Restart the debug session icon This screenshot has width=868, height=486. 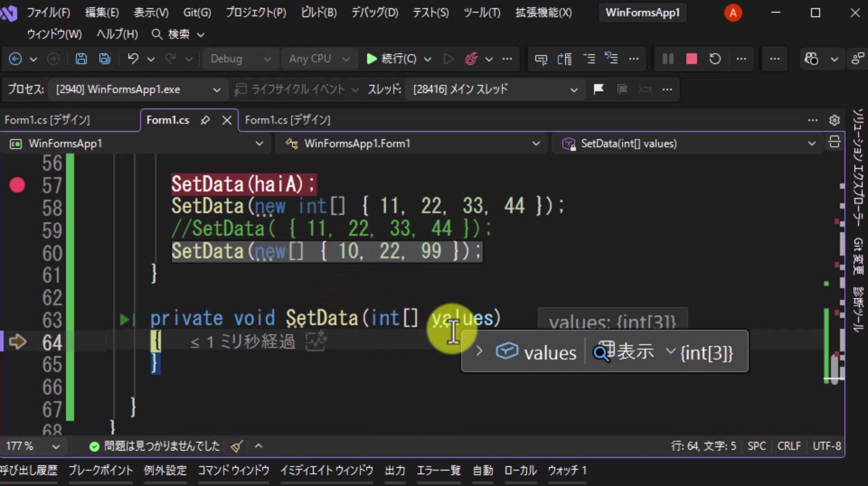click(x=715, y=59)
